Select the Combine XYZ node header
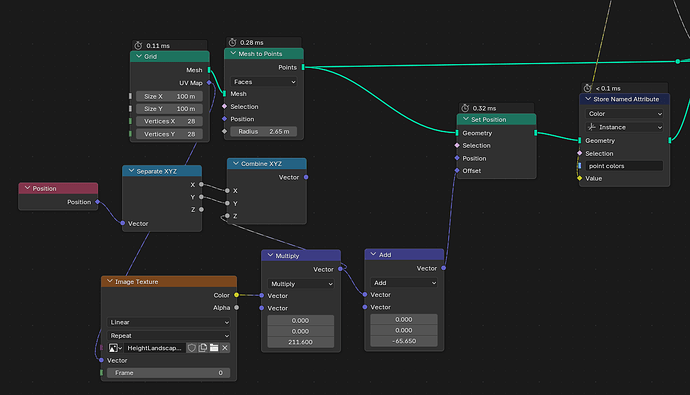This screenshot has height=395, width=690. tap(267, 164)
